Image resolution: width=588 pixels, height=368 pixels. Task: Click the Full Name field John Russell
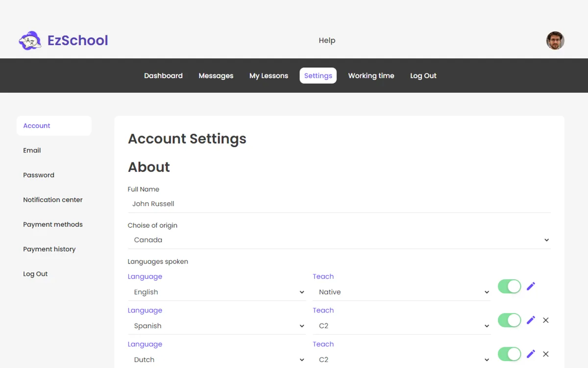click(339, 204)
